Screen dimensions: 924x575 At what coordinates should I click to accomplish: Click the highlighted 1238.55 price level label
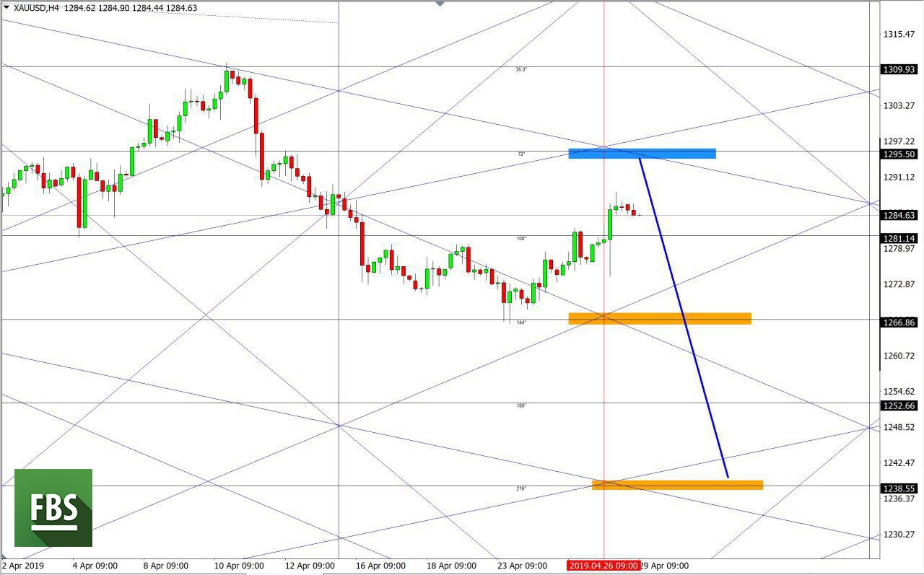[899, 488]
